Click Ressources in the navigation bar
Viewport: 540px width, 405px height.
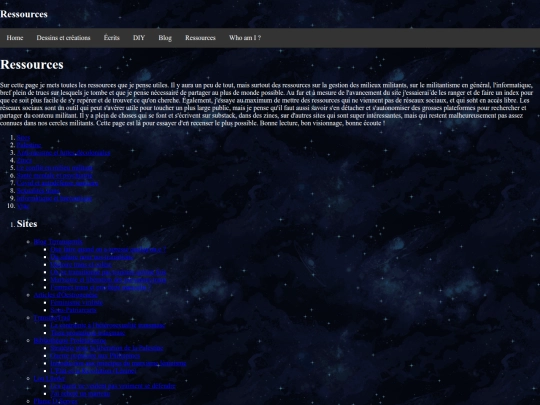tap(200, 38)
